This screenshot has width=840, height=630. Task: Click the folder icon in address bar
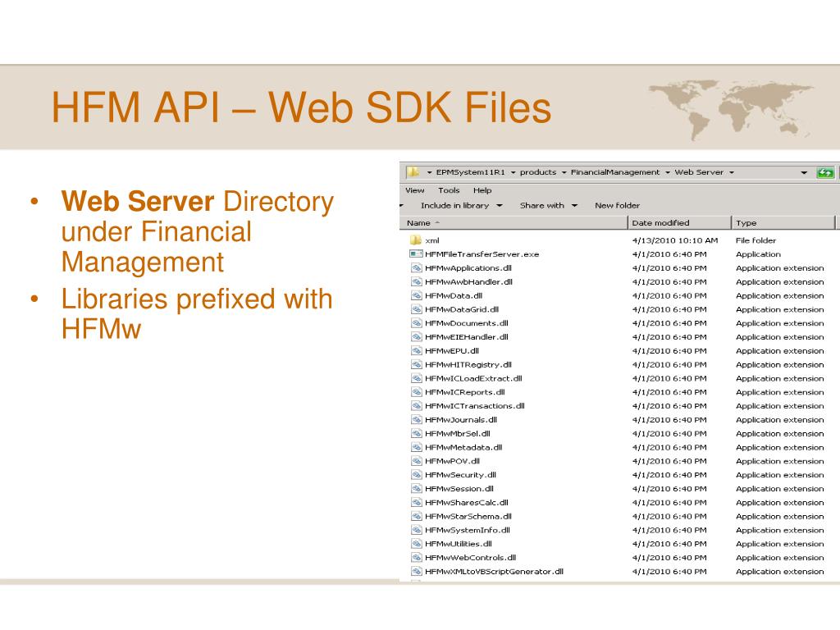[x=413, y=172]
